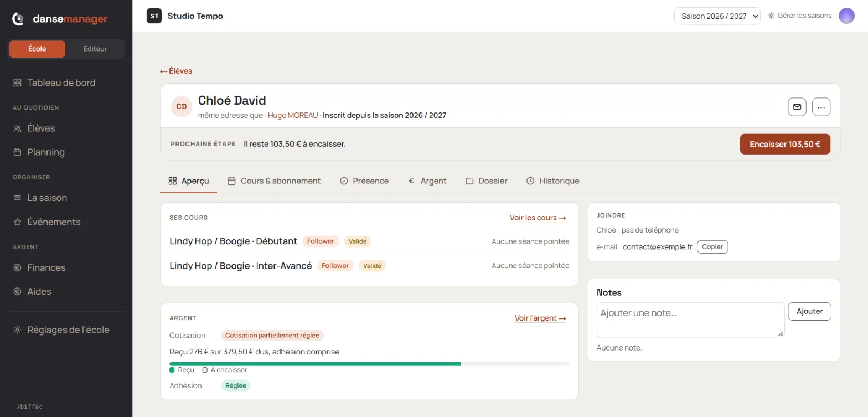The image size is (868, 417).
Task: Select the Aperçu tab
Action: click(x=188, y=181)
